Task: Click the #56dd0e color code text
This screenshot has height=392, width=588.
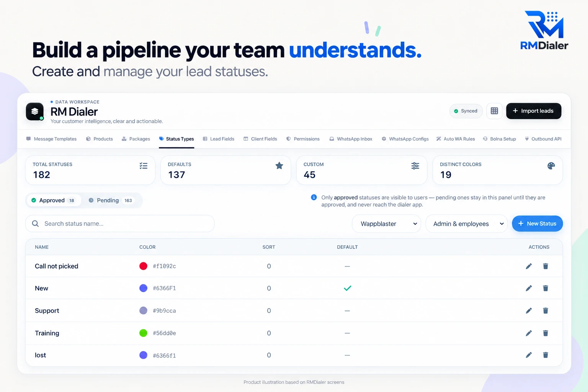Action: [164, 333]
